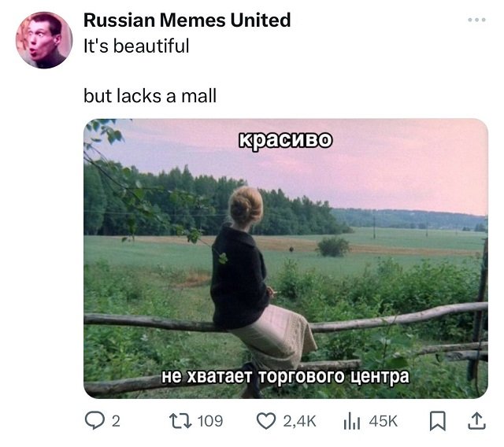Open the three-dot more options menu
This screenshot has height=447, width=504.
[476, 20]
